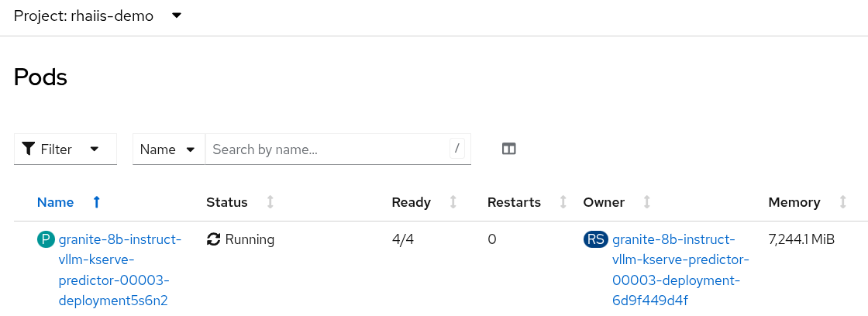
Task: Click the funnel Filter icon
Action: 29,149
